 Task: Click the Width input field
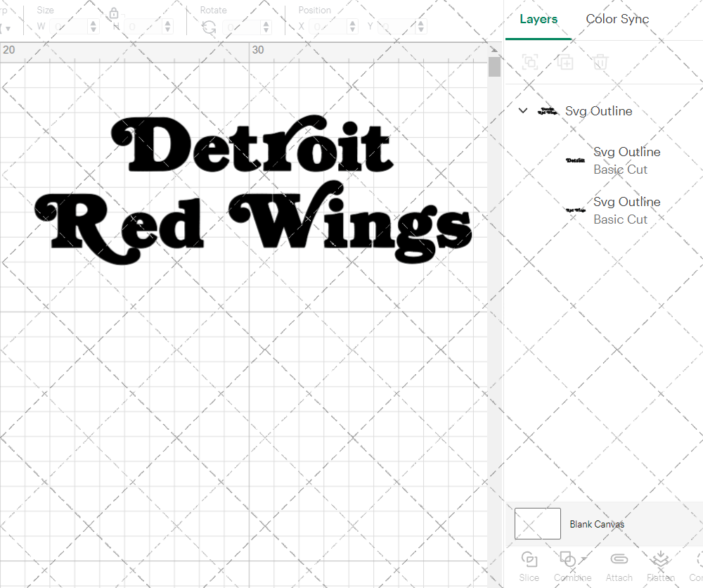68,26
